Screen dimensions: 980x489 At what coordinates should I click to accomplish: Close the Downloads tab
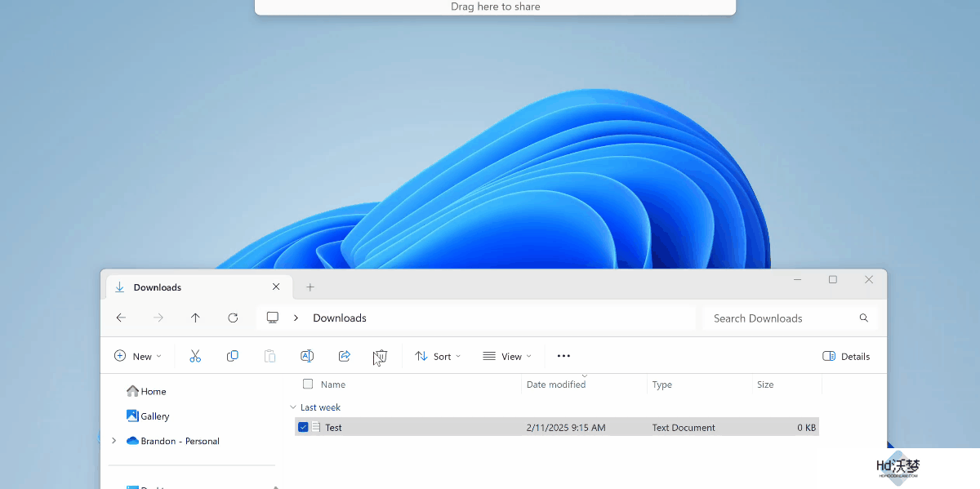[x=276, y=287]
